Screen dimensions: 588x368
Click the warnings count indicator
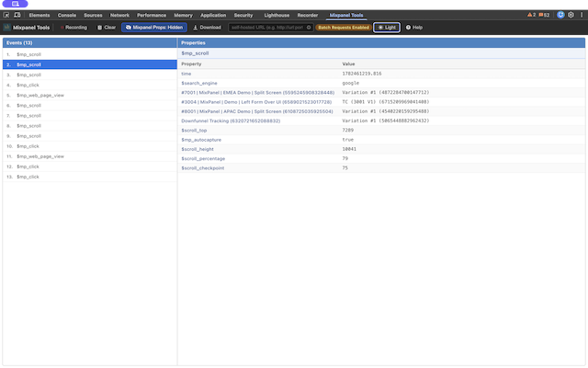(531, 15)
